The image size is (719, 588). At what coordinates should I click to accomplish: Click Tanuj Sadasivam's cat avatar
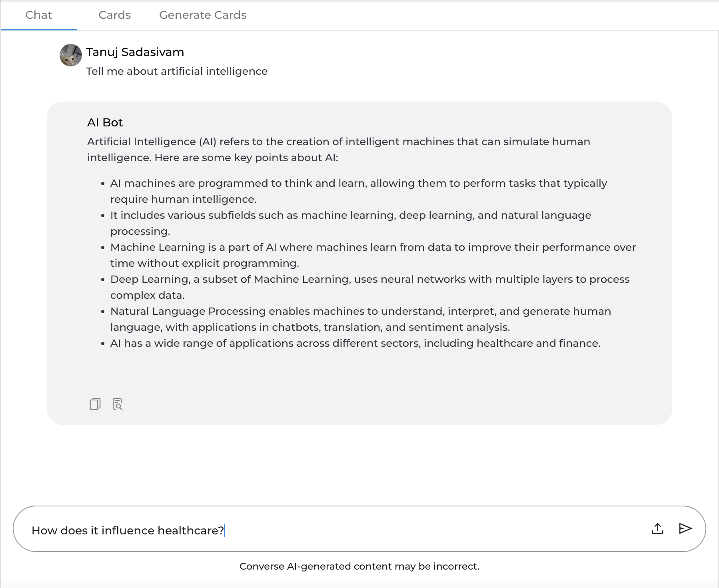click(x=71, y=55)
